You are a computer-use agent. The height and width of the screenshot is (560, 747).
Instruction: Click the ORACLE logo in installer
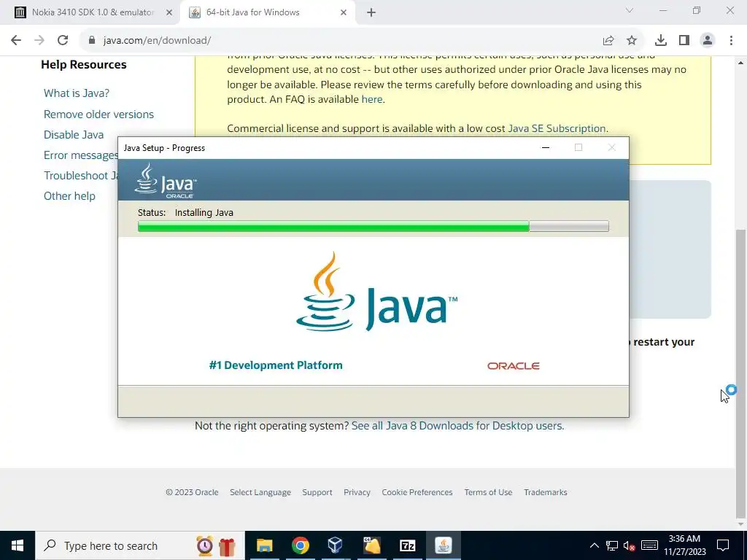tap(513, 366)
